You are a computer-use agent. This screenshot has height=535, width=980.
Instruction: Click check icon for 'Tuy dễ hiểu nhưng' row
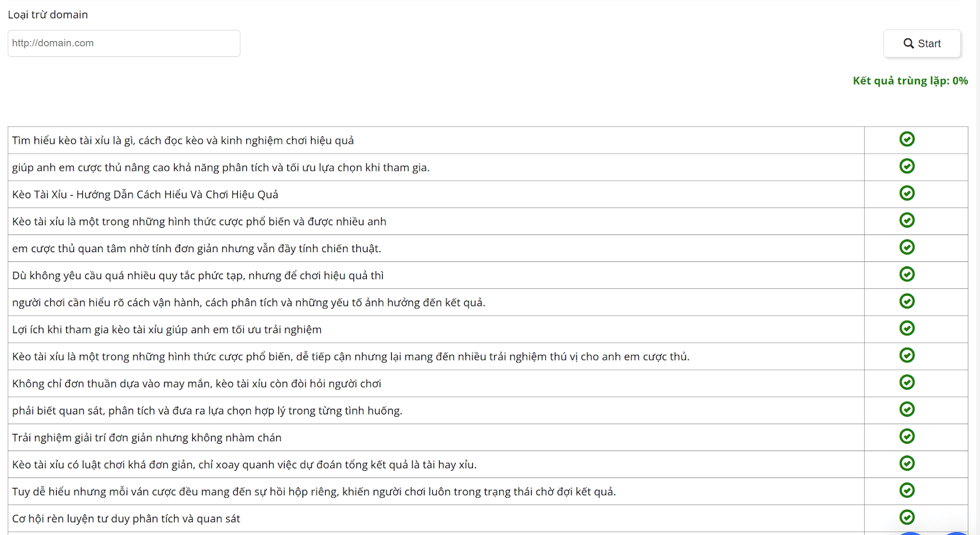(x=907, y=490)
